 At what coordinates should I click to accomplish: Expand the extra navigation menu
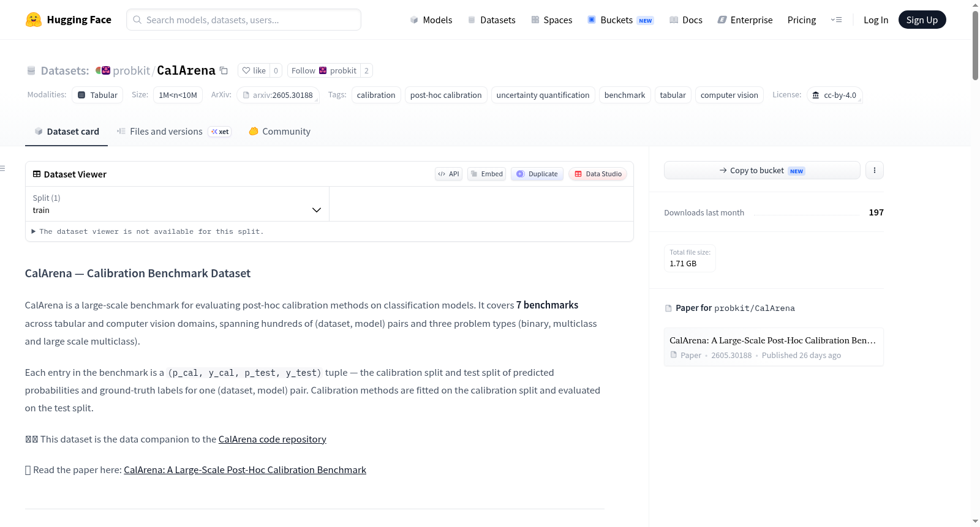[x=836, y=20]
